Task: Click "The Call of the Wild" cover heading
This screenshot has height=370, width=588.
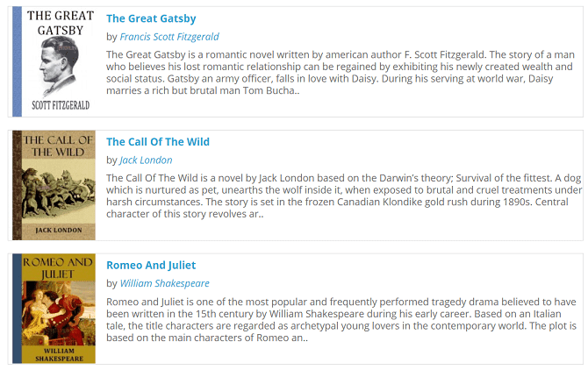Action: coord(59,146)
